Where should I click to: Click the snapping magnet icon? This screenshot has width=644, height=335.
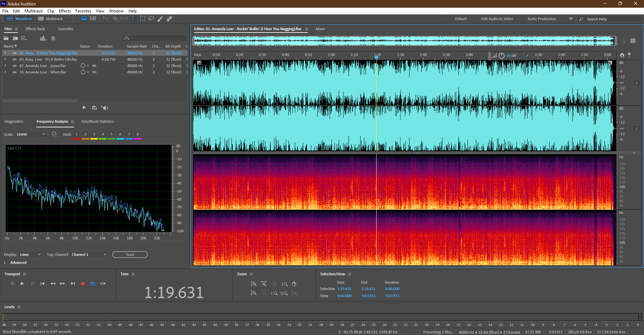[622, 55]
